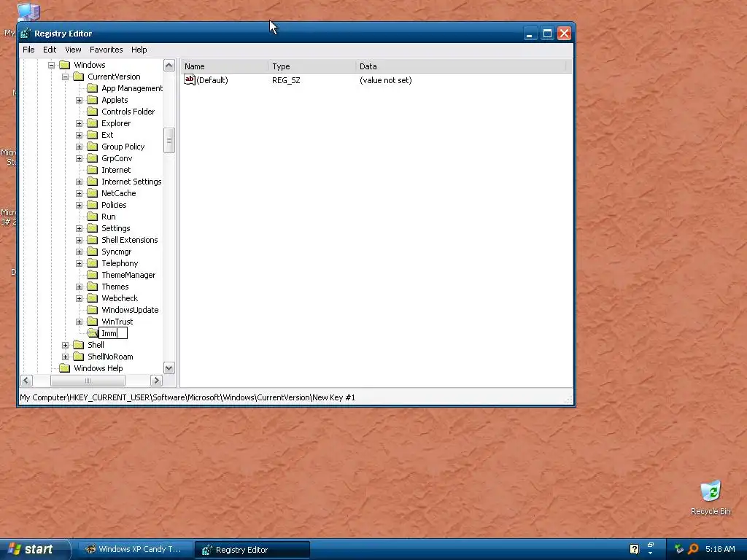
Task: Click the key name edit box containing Imm
Action: [x=113, y=333]
